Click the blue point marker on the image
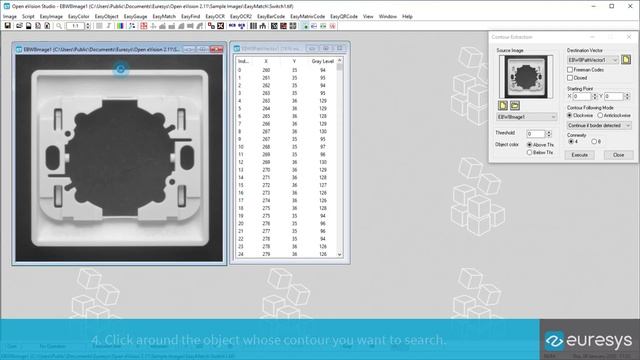Viewport: 640px width, 360px height. pyautogui.click(x=120, y=69)
